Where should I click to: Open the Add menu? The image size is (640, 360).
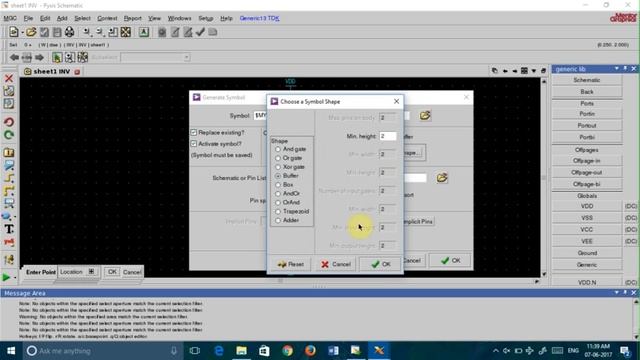point(62,18)
